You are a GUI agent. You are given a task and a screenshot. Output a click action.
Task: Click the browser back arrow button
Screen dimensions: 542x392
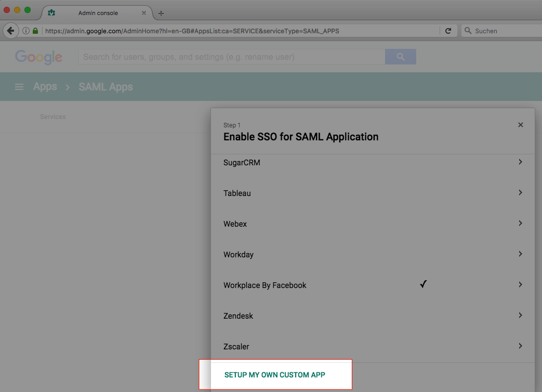11,31
